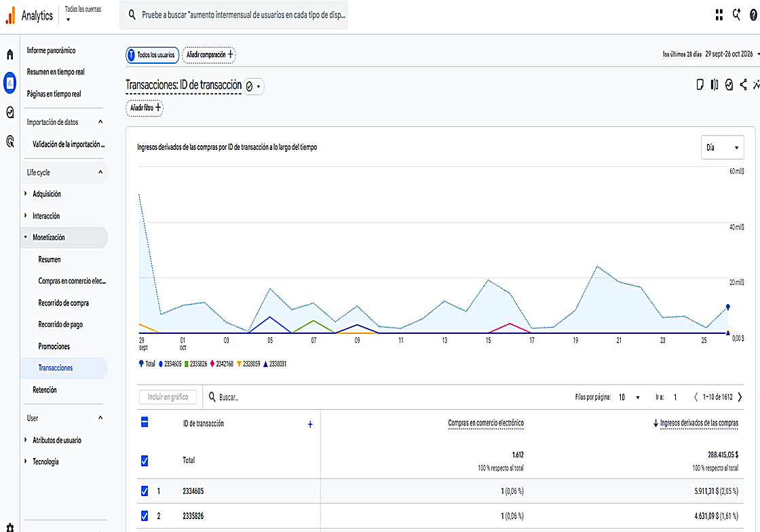This screenshot has height=532, width=760.
Task: Open the Retención report
Action: pos(45,389)
